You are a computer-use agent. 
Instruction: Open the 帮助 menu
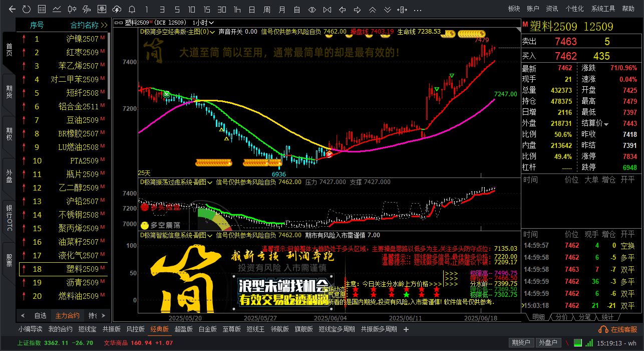tap(628, 9)
